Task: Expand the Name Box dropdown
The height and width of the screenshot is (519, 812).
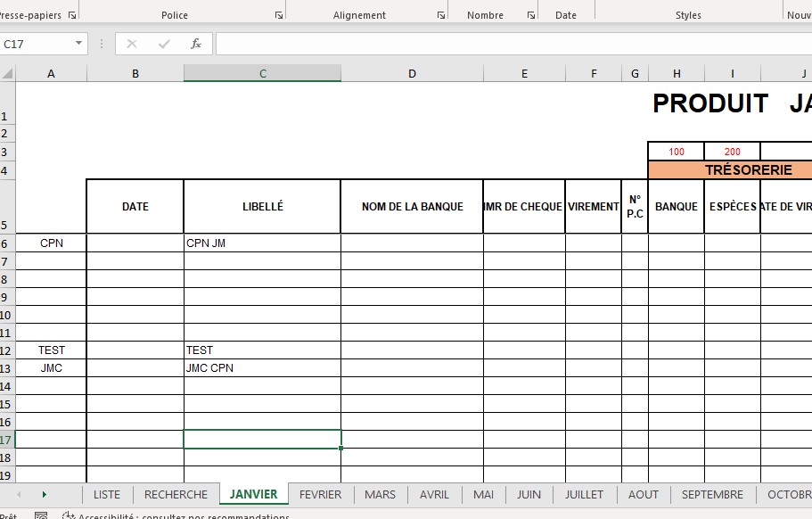Action: [78, 44]
